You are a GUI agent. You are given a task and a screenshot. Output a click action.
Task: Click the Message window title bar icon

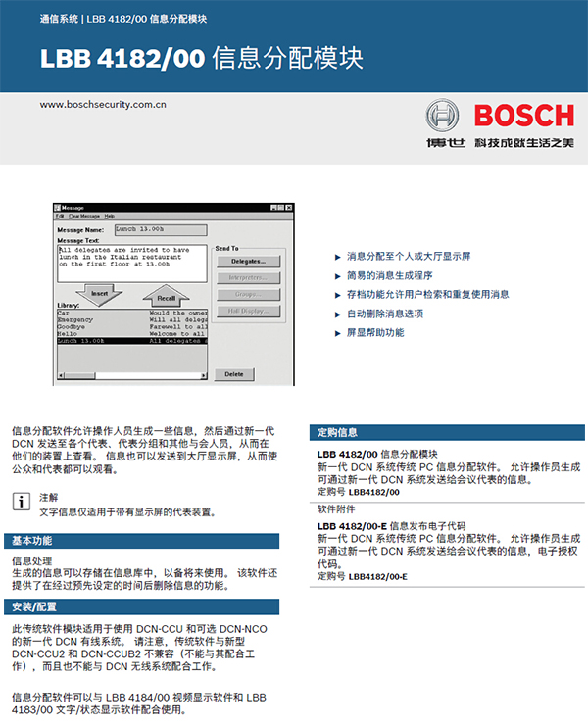pos(58,208)
